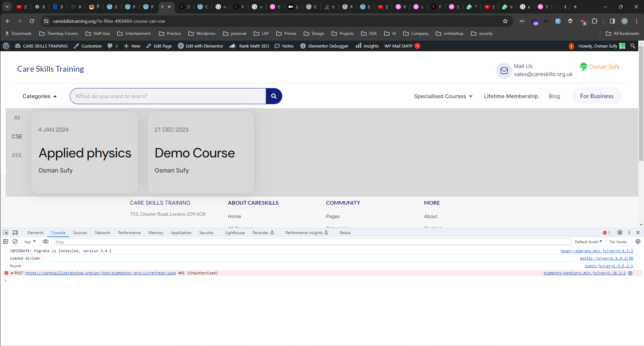Click the browser back arrow
The image size is (644, 346).
pyautogui.click(x=8, y=21)
